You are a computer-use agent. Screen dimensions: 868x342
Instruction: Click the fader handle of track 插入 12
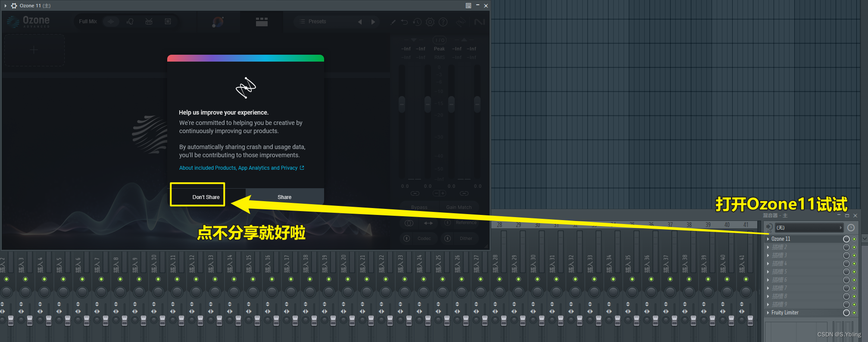pos(200,320)
